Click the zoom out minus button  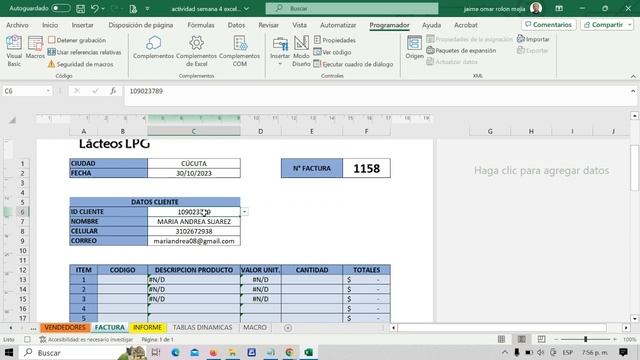(556, 339)
